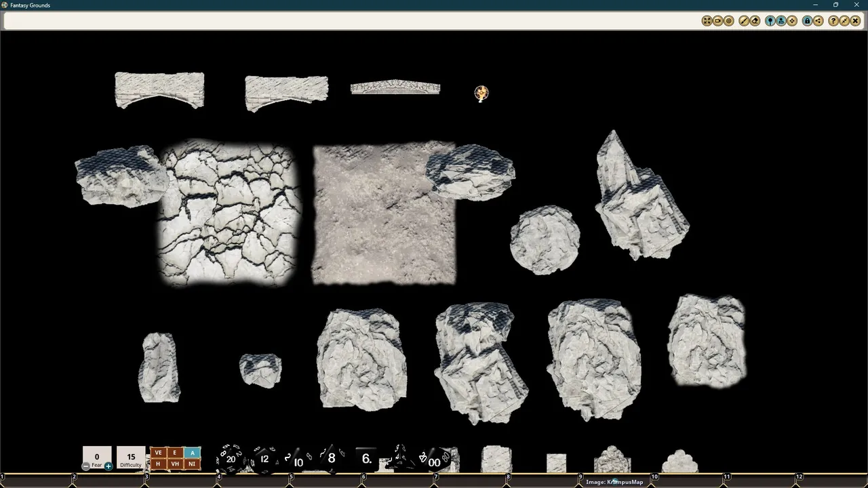Click the Difficulty value box showing 15
Screen dimensions: 868x488
coord(131,457)
